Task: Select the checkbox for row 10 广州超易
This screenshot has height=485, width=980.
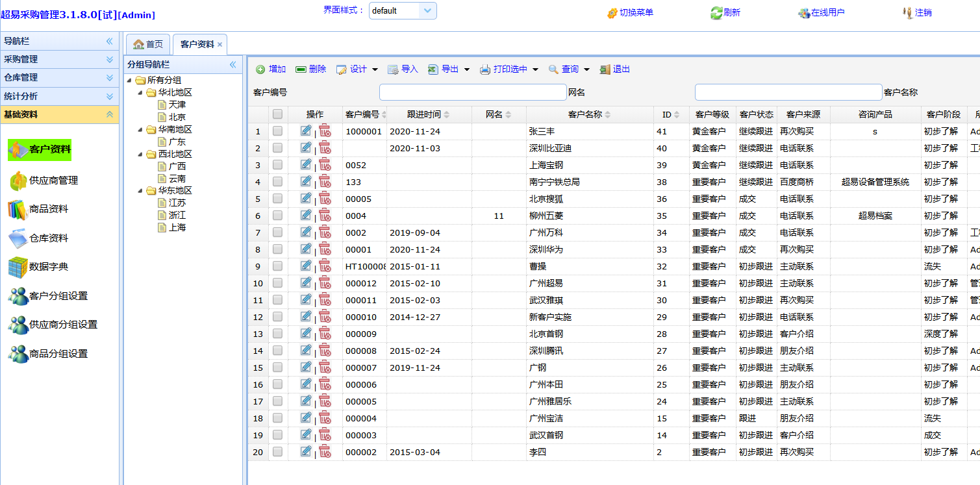Action: point(277,283)
